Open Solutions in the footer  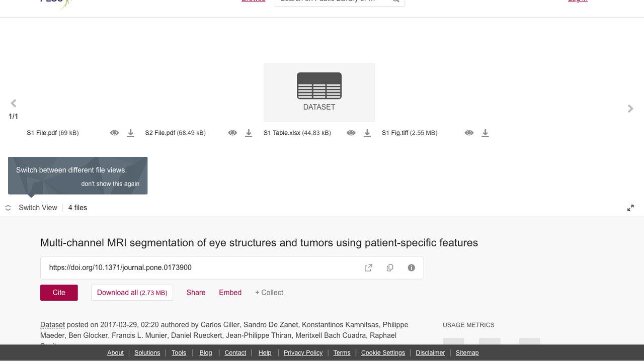click(147, 353)
